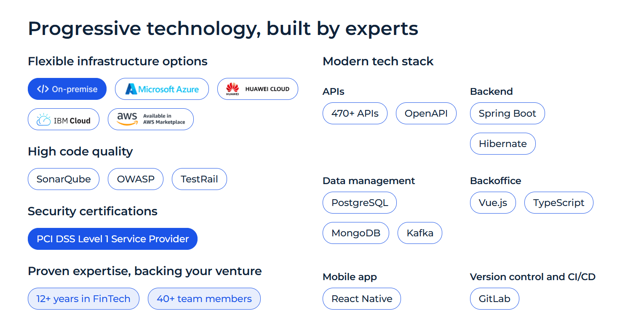The width and height of the screenshot is (644, 321).
Task: Select the Huawei Cloud logo badge
Action: click(x=258, y=89)
